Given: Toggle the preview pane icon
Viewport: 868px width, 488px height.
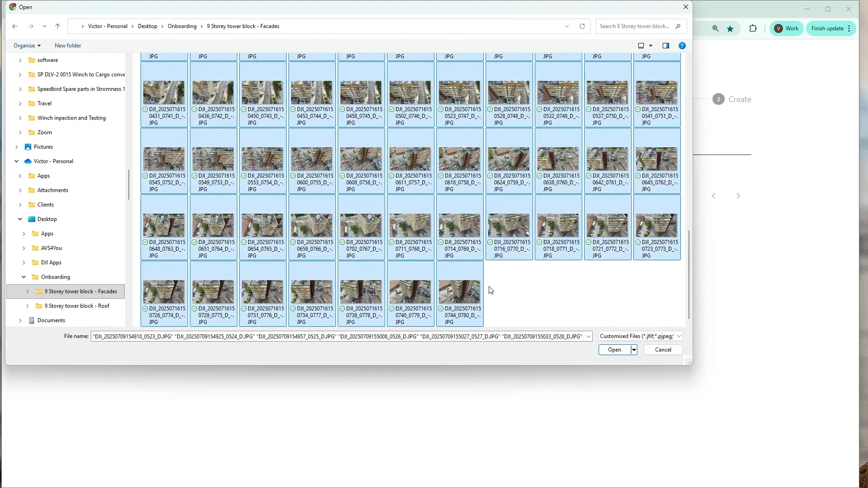Looking at the screenshot, I should point(666,46).
